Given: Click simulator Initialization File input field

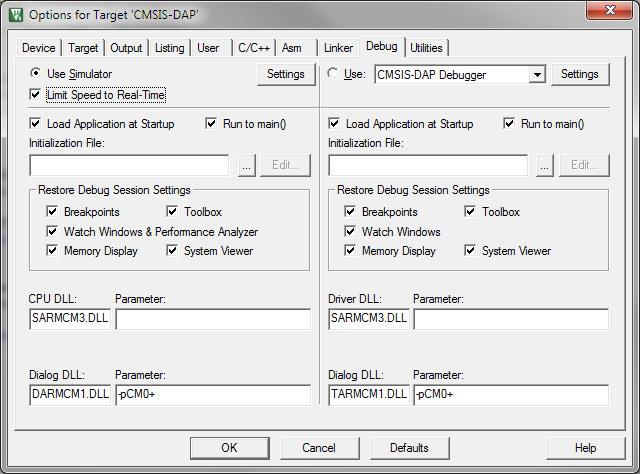Looking at the screenshot, I should tap(129, 165).
